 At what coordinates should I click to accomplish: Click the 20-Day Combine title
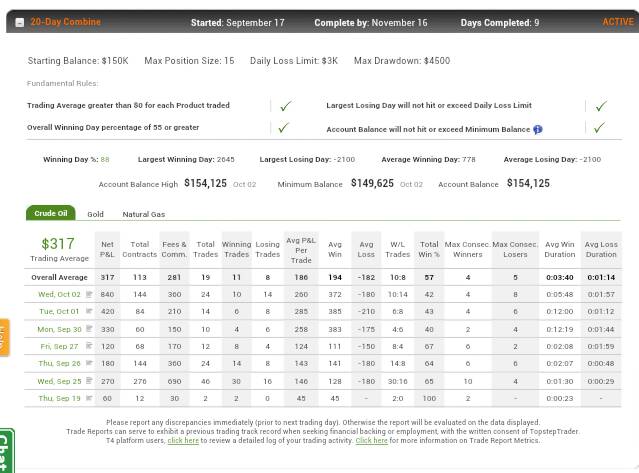pyautogui.click(x=66, y=22)
